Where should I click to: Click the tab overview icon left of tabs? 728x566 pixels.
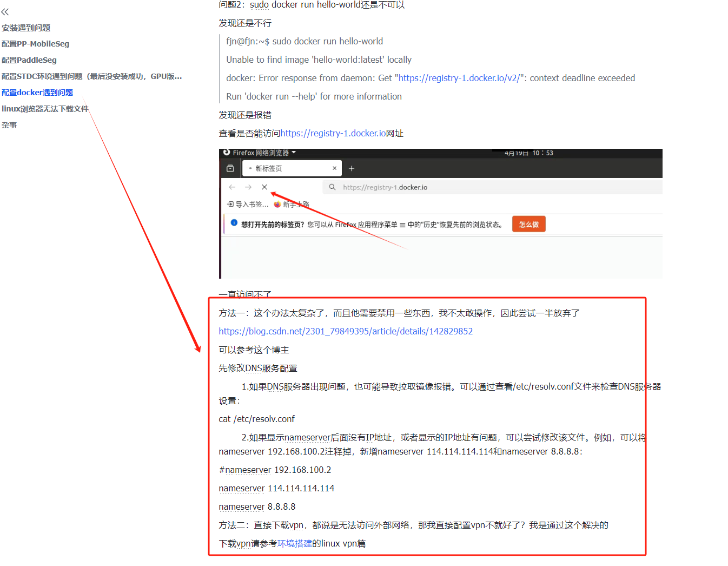(x=230, y=168)
